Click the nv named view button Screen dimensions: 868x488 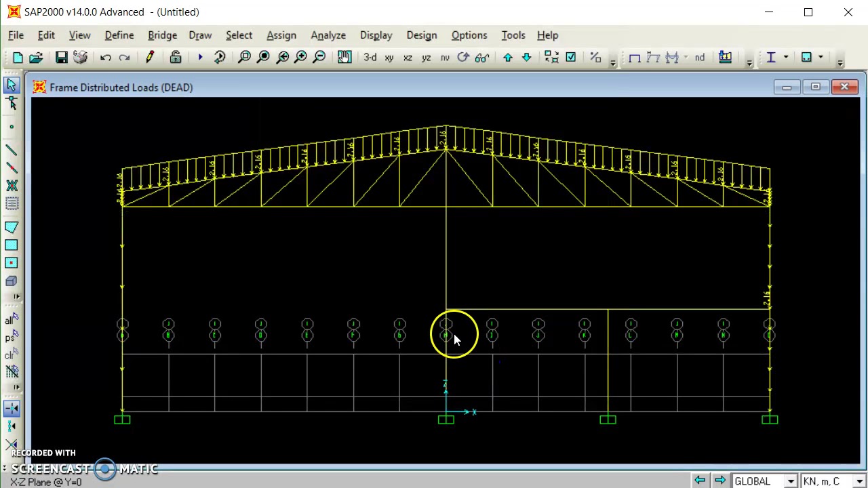tap(445, 58)
